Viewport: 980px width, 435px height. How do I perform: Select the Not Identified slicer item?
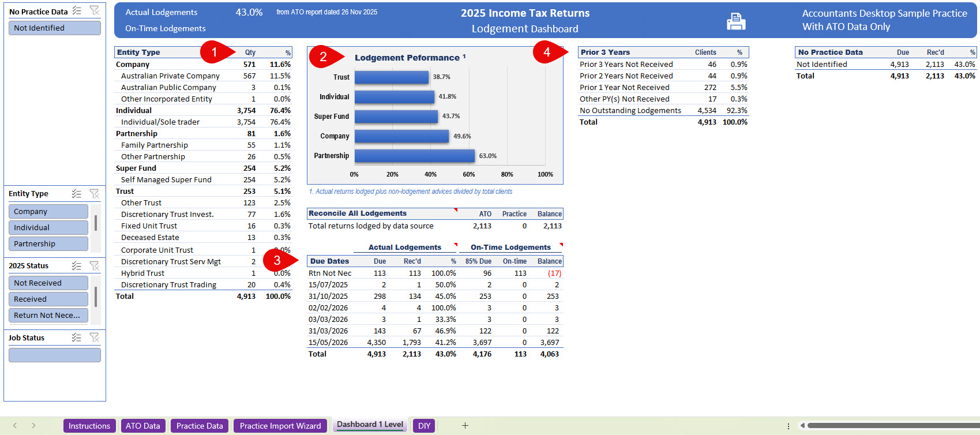click(54, 28)
